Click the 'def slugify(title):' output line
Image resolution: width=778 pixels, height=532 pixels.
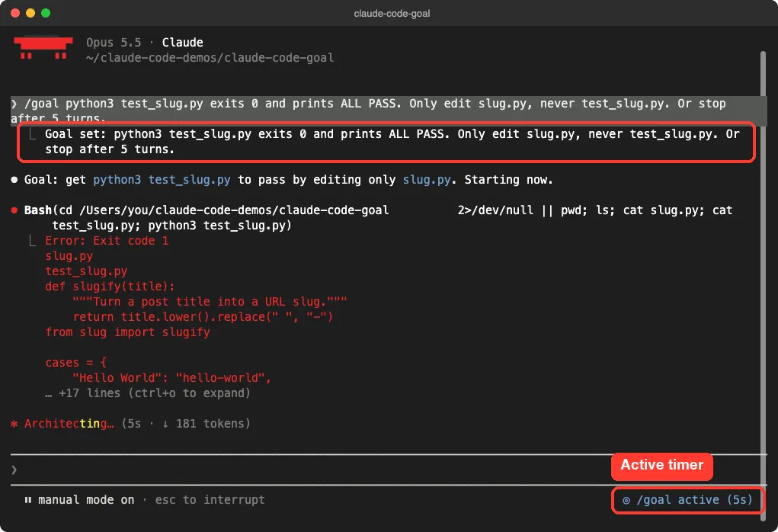click(x=110, y=287)
